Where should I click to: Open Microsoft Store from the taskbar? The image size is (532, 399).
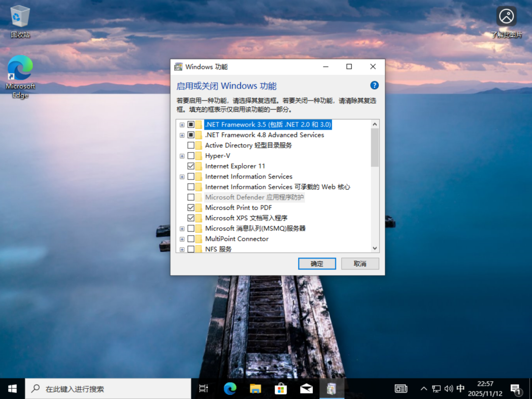pos(281,389)
